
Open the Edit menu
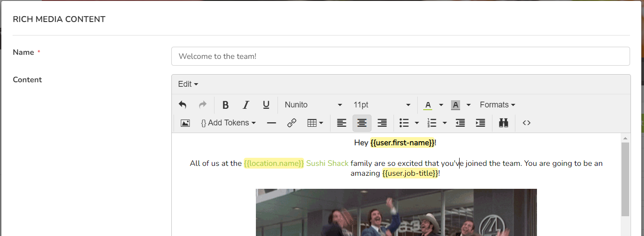pos(188,84)
